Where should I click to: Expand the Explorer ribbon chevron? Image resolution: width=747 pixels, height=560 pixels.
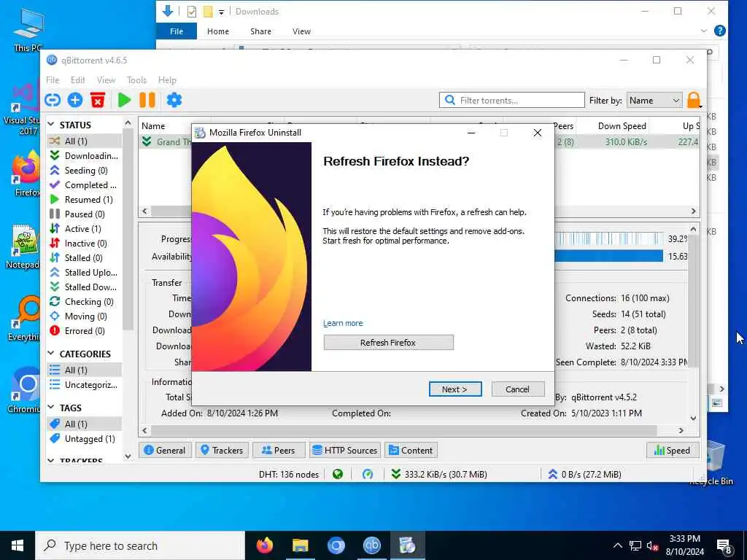704,31
